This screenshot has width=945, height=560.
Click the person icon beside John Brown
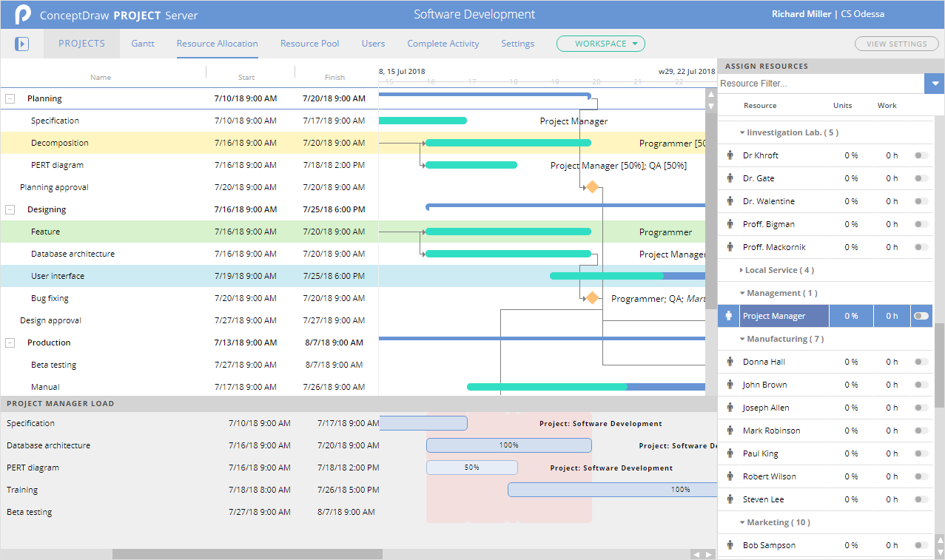(x=730, y=385)
